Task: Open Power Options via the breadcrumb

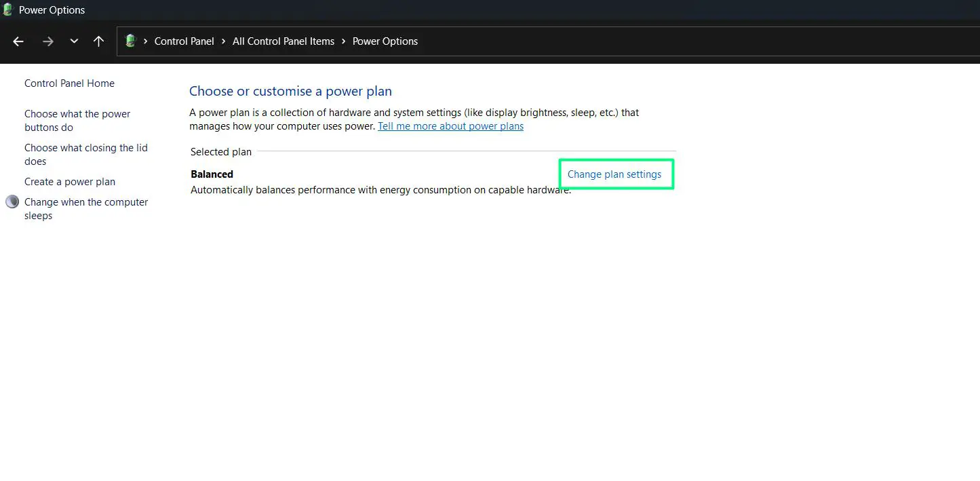Action: point(385,41)
